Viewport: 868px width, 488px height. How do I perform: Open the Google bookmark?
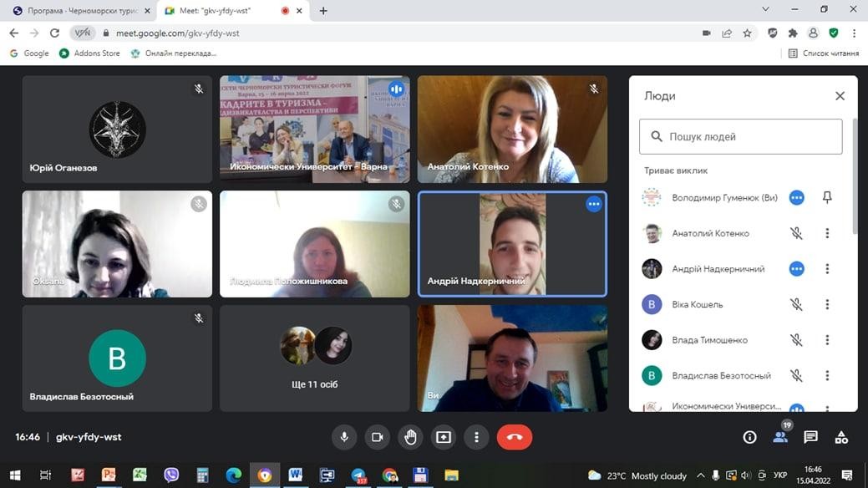pyautogui.click(x=29, y=53)
